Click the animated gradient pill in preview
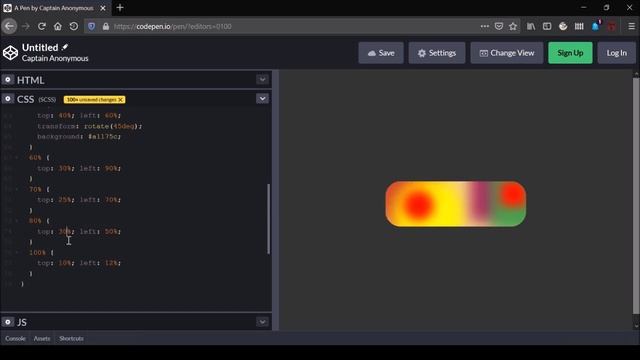This screenshot has height=360, width=640. pyautogui.click(x=456, y=204)
